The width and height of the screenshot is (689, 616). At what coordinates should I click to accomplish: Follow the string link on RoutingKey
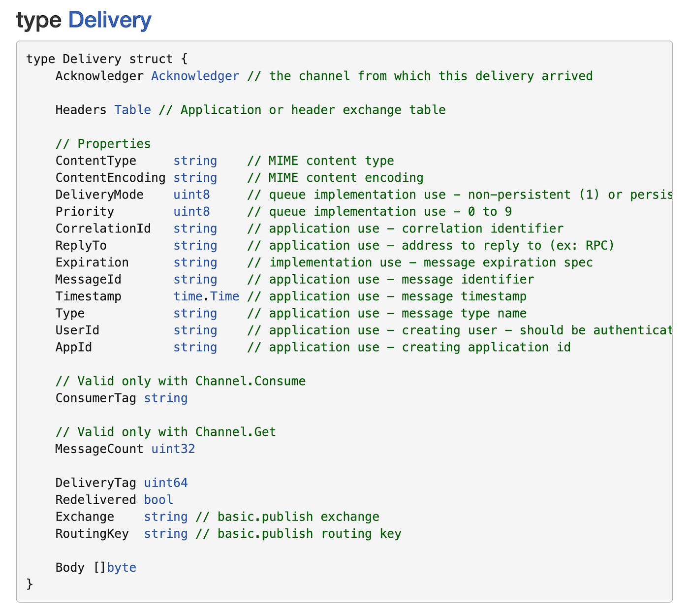click(165, 533)
